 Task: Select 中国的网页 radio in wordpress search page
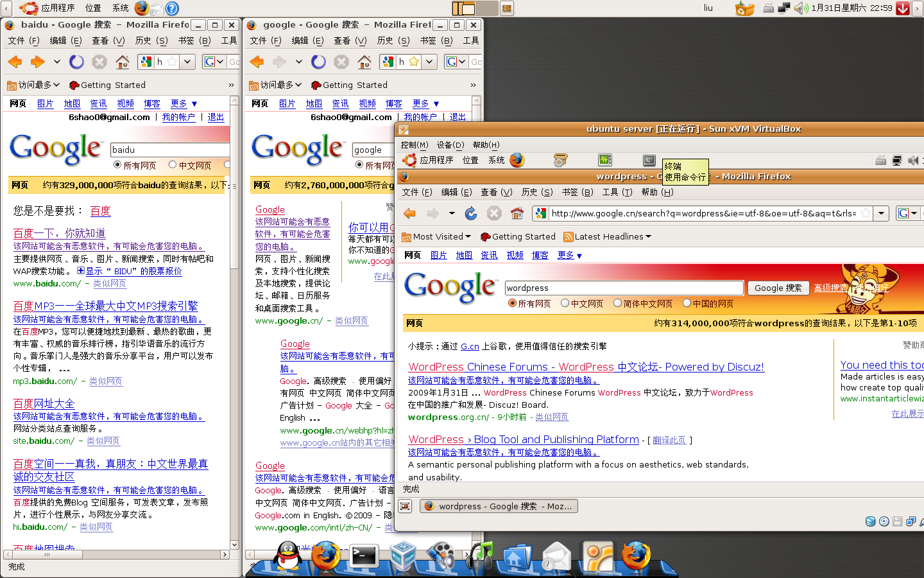687,303
